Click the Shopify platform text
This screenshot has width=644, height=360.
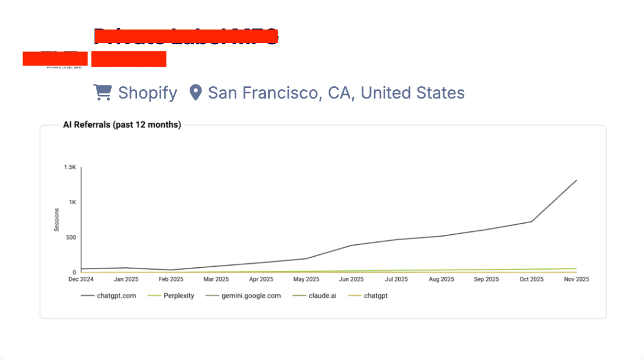[147, 93]
